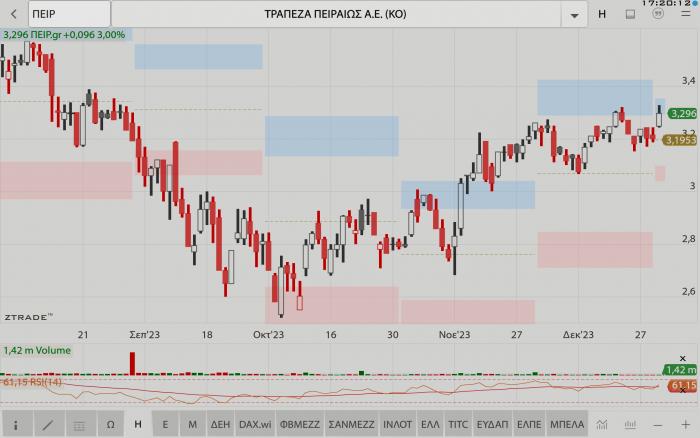Open the indicators bar chart icon
Viewport: 700px width, 438px height.
tap(630, 424)
